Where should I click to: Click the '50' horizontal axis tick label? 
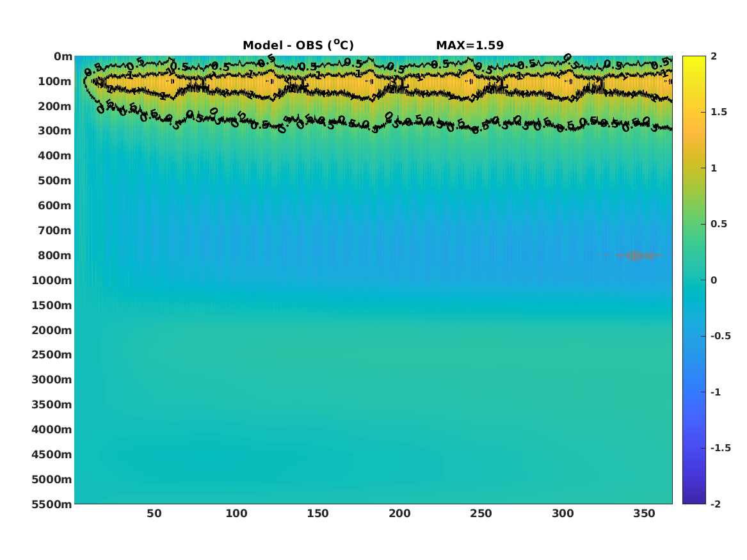point(154,514)
